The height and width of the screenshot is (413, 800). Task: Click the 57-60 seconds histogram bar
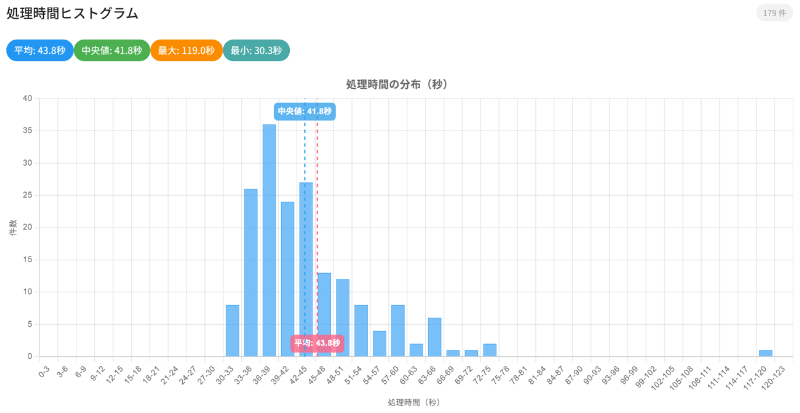click(397, 331)
